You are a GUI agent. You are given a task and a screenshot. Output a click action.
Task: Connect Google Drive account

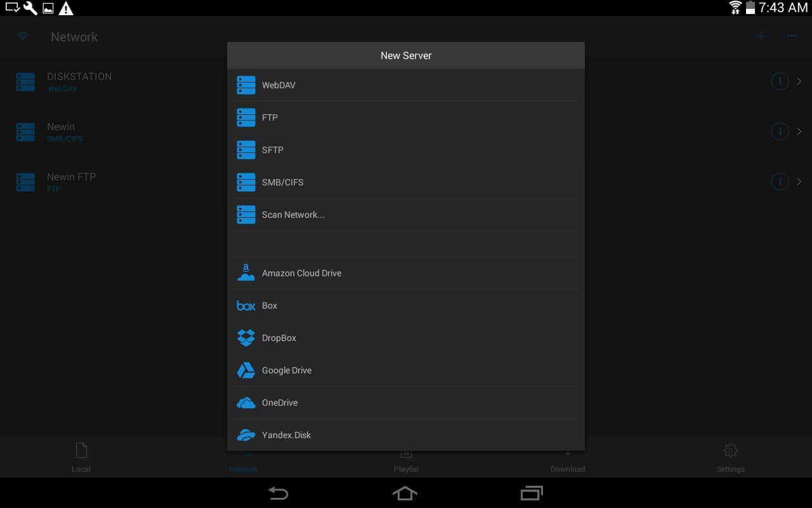(406, 370)
